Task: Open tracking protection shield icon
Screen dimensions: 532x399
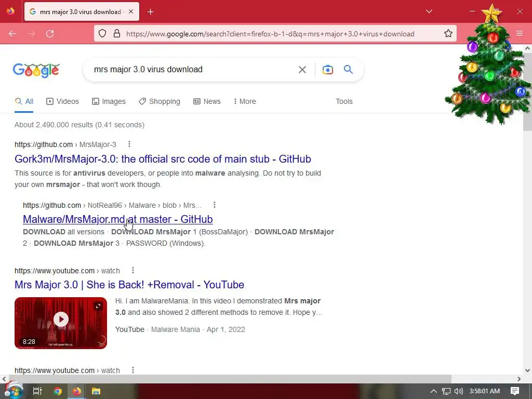Action: pos(102,34)
